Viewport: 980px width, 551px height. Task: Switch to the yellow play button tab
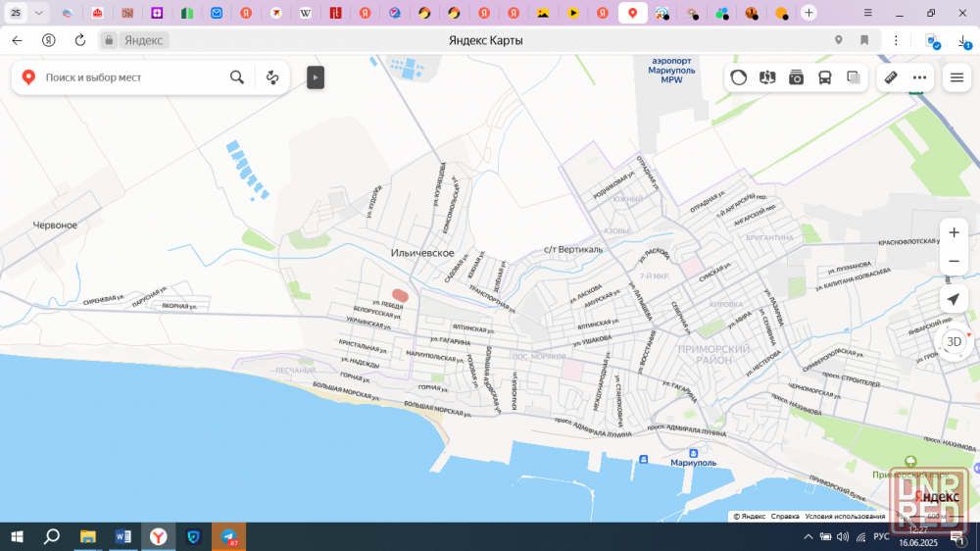coord(573,13)
